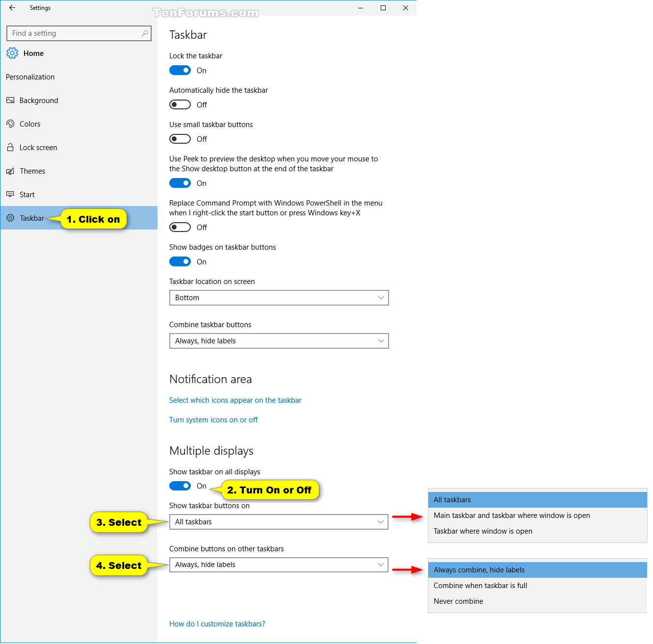The image size is (653, 644).
Task: Click the Find a setting search box
Action: [78, 33]
